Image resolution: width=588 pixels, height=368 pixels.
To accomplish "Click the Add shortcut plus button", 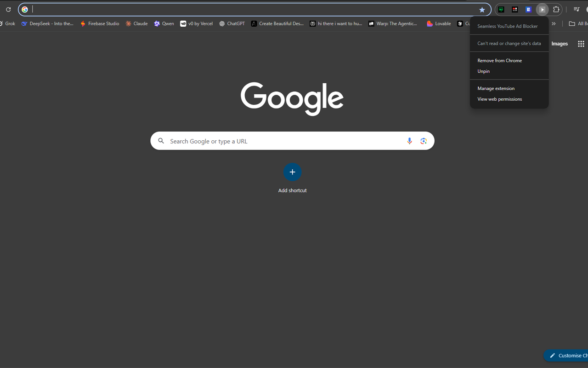I will [292, 172].
